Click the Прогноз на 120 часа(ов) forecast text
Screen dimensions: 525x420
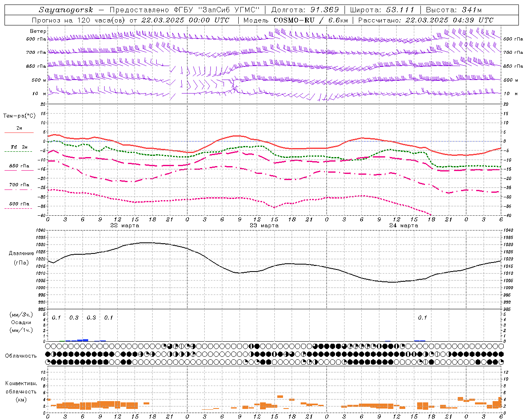(x=79, y=20)
